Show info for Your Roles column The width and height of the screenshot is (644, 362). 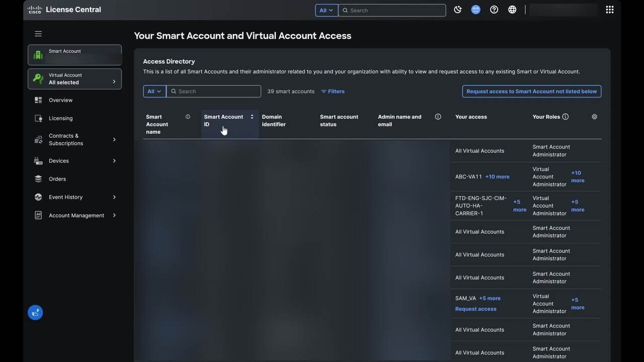pos(565,117)
